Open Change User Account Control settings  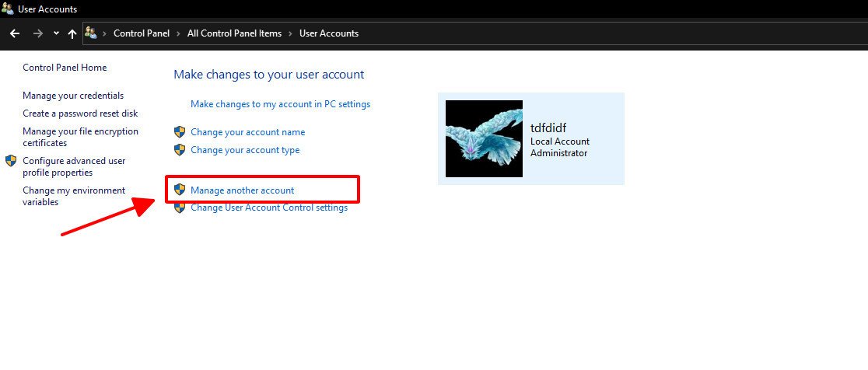tap(269, 208)
